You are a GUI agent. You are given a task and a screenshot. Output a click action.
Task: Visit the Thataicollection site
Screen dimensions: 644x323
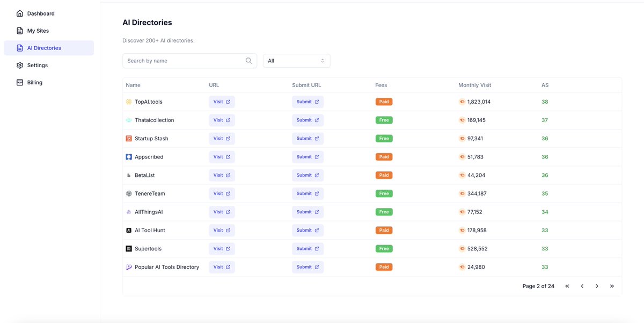point(222,120)
